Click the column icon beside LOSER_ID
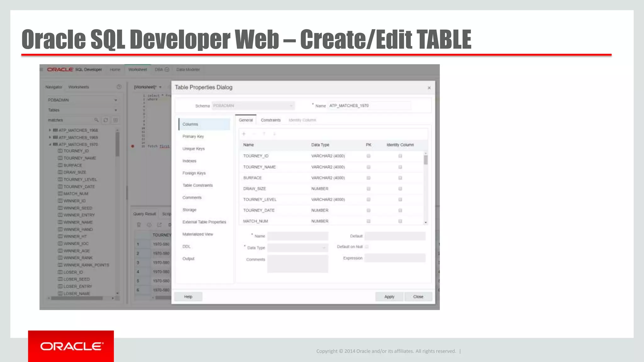 (x=60, y=272)
